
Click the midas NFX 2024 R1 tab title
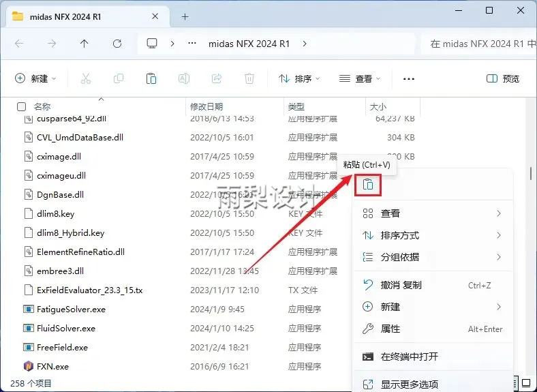[x=65, y=16]
